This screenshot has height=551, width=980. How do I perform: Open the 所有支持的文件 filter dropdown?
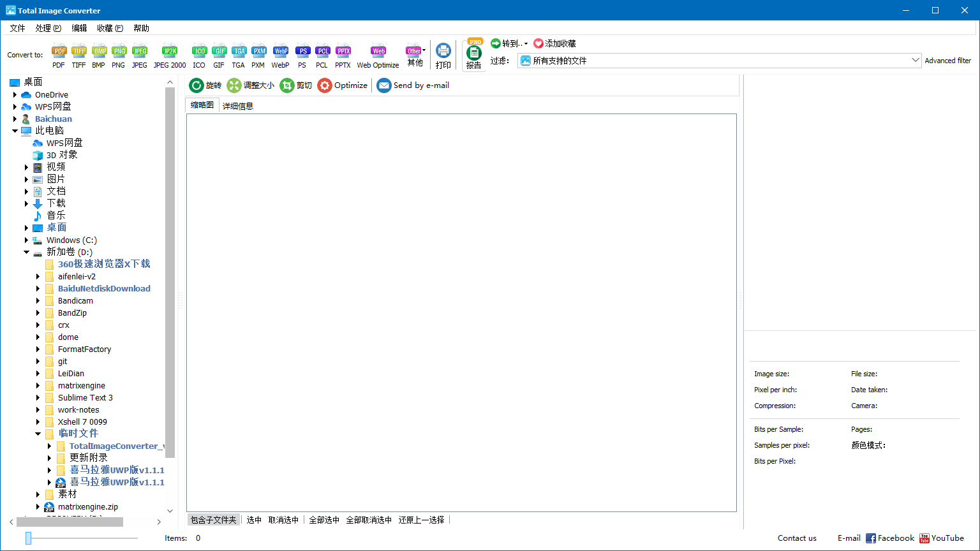coord(915,59)
